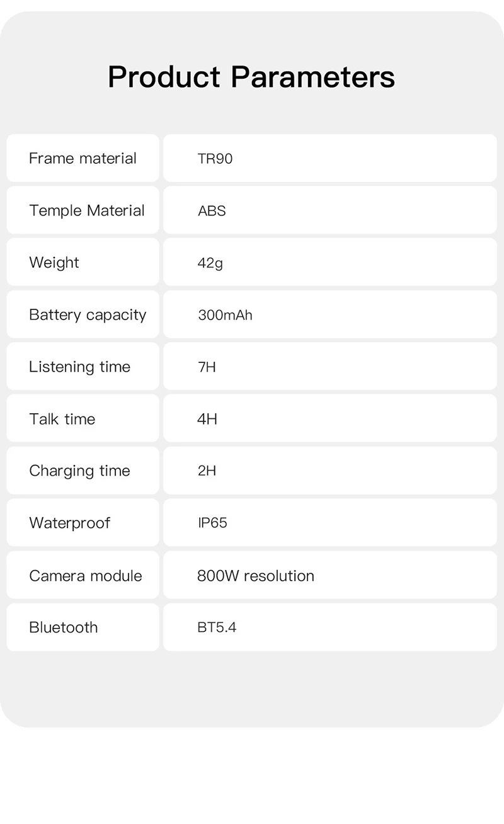Image resolution: width=504 pixels, height=824 pixels.
Task: Click the IP65 rating value
Action: coord(212,523)
